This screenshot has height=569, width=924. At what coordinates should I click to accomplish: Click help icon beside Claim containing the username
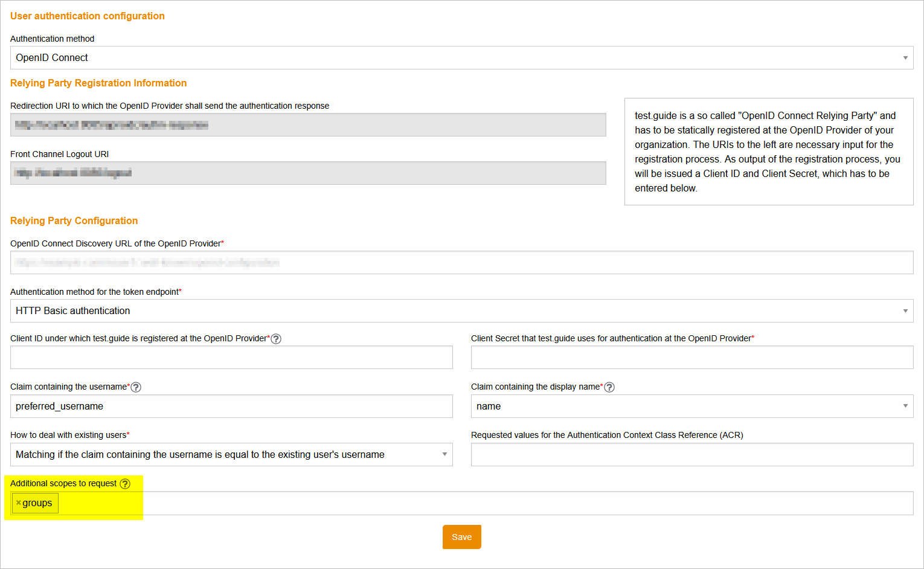pyautogui.click(x=136, y=387)
